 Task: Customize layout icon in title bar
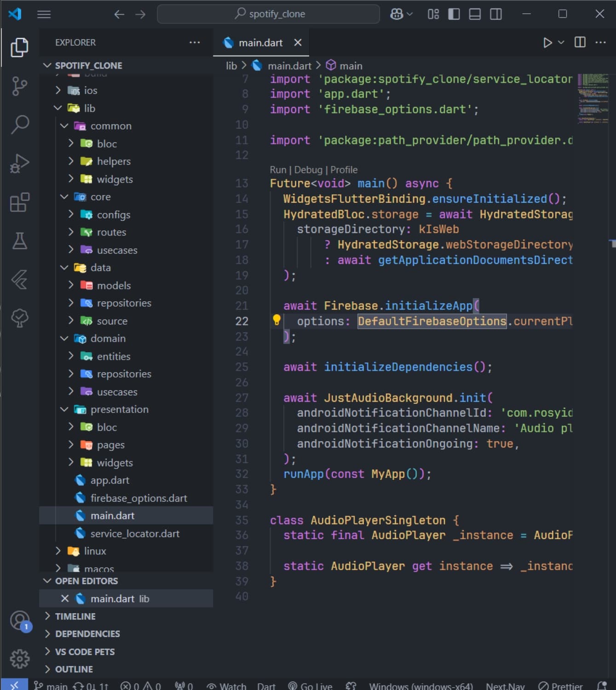(433, 14)
